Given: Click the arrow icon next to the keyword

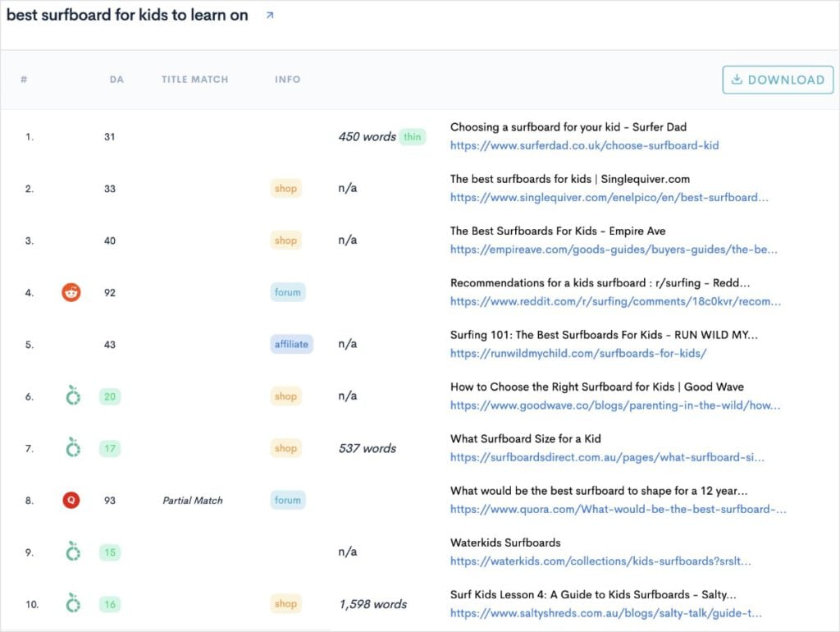Looking at the screenshot, I should pyautogui.click(x=269, y=14).
